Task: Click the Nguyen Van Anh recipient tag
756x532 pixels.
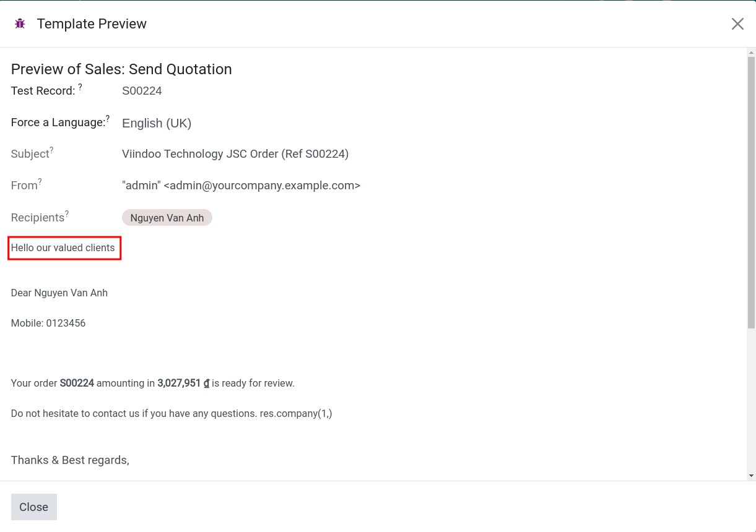Action: (x=167, y=218)
